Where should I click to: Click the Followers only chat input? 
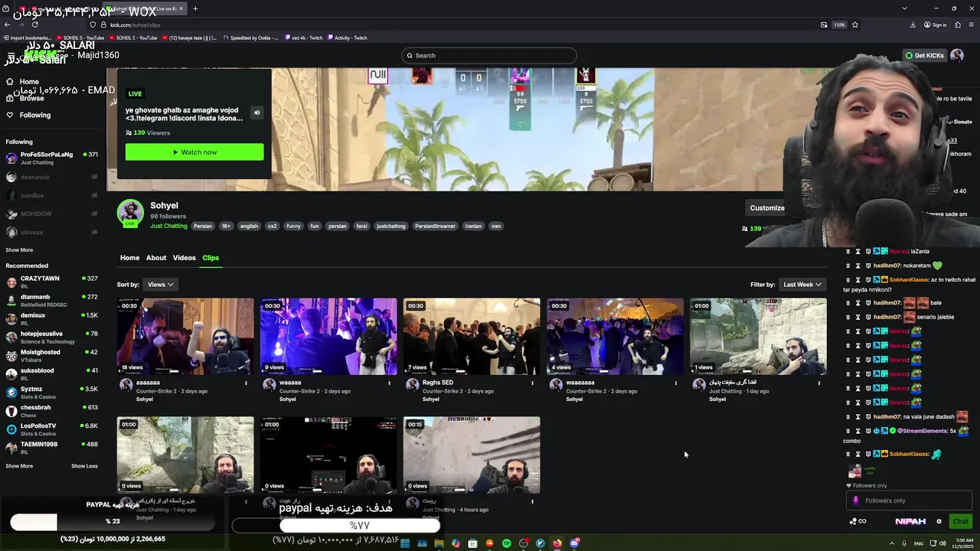point(909,500)
